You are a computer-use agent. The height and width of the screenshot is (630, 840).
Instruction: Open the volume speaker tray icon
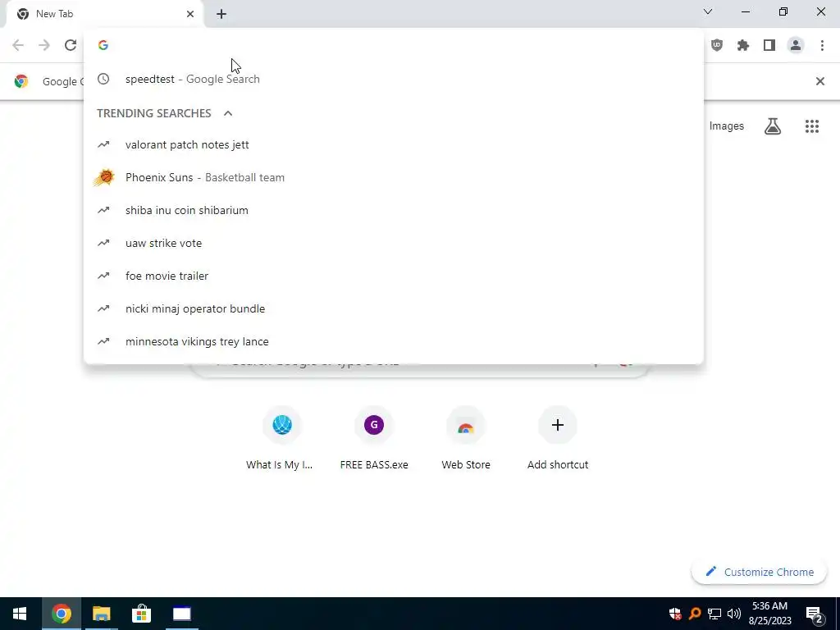(x=734, y=614)
